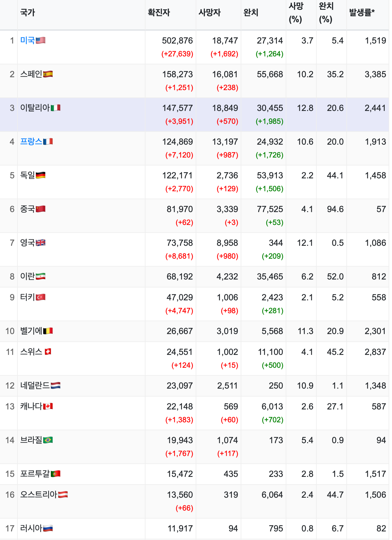Click China's 94.6 recovery percentage
392x540 pixels.
point(335,209)
